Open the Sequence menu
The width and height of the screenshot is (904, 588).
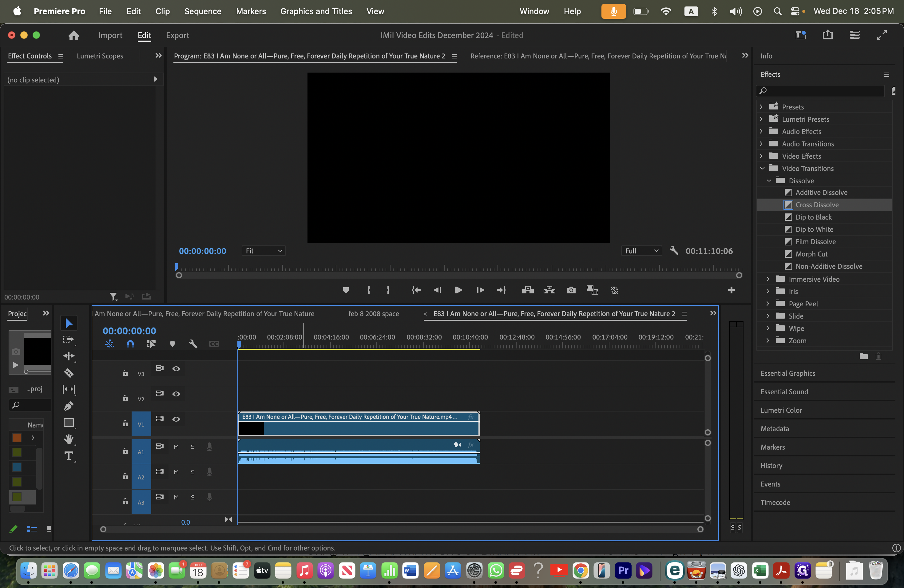pyautogui.click(x=203, y=11)
